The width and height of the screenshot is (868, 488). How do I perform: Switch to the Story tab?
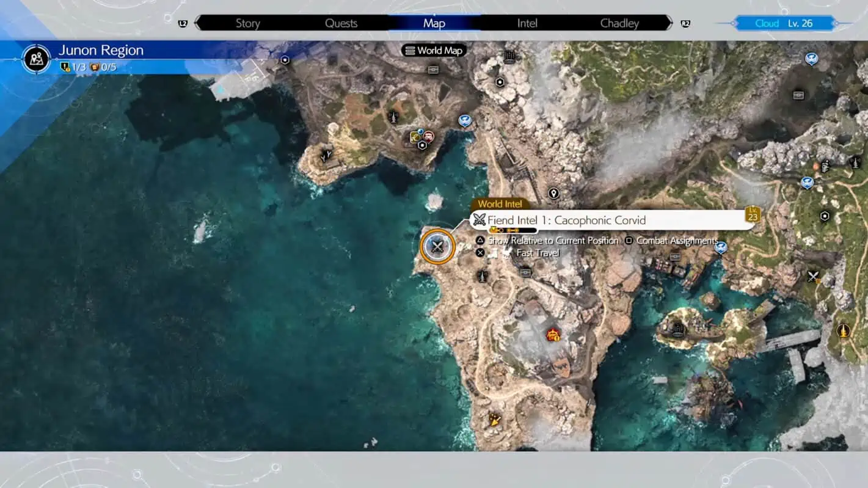[247, 23]
